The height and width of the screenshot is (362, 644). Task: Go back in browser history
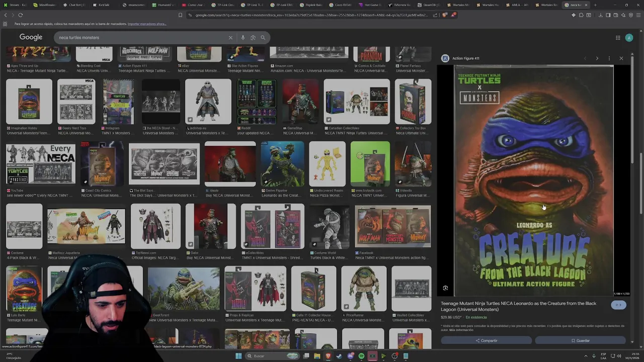(x=6, y=15)
